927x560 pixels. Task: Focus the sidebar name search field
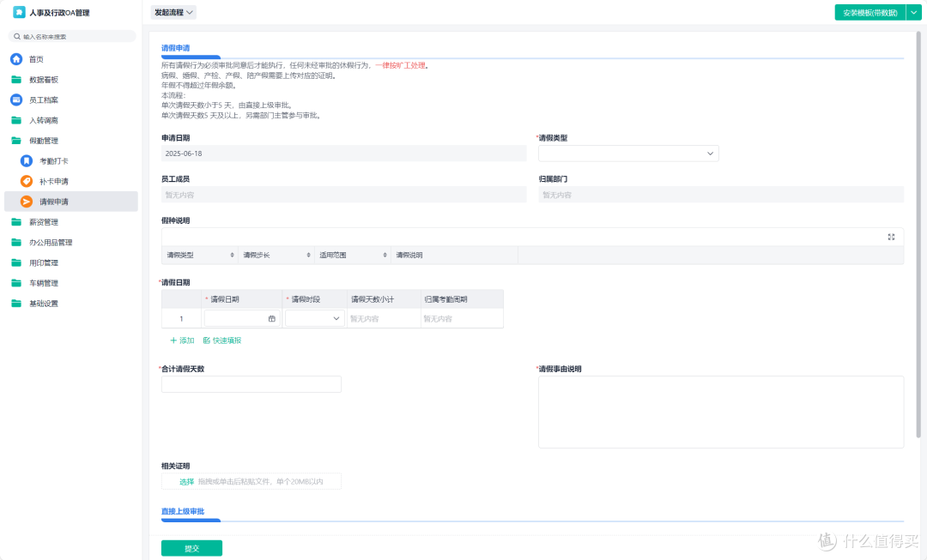pyautogui.click(x=72, y=37)
